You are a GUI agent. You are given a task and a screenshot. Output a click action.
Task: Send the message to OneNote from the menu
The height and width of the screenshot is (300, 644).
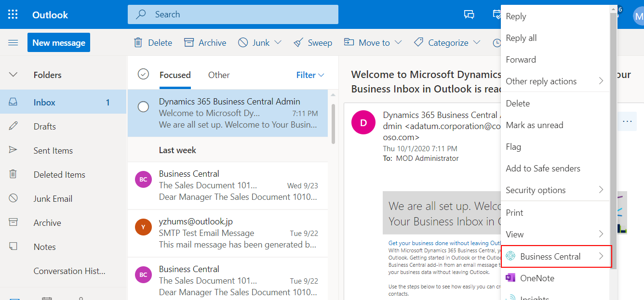[x=537, y=278]
